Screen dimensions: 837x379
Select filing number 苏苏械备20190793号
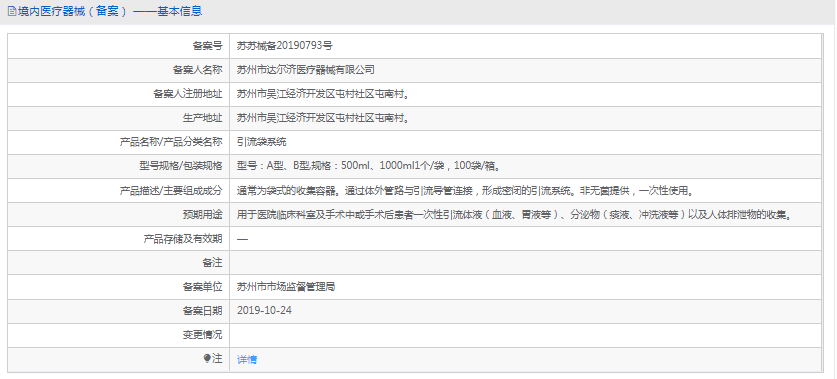point(285,46)
